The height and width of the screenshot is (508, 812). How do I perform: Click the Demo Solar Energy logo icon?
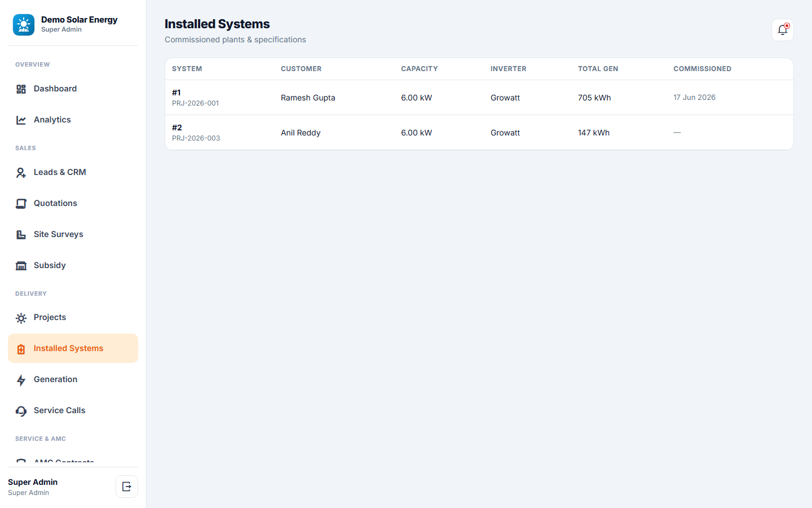(x=24, y=25)
